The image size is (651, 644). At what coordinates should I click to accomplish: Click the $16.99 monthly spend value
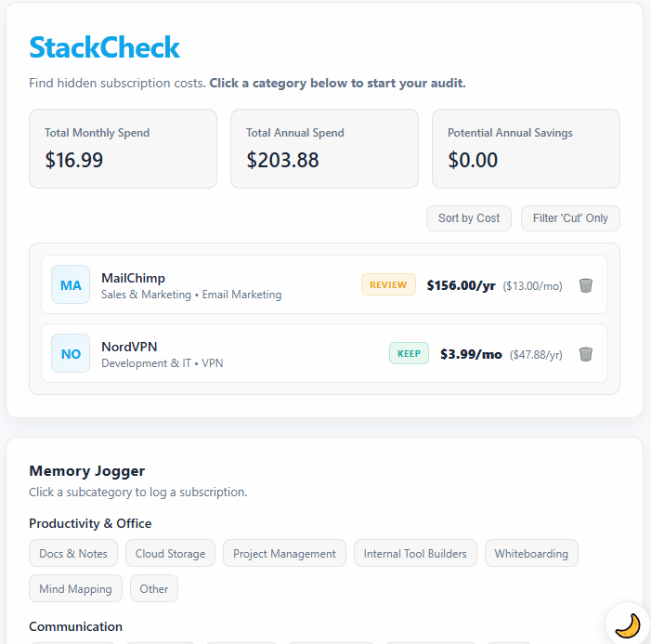(74, 160)
